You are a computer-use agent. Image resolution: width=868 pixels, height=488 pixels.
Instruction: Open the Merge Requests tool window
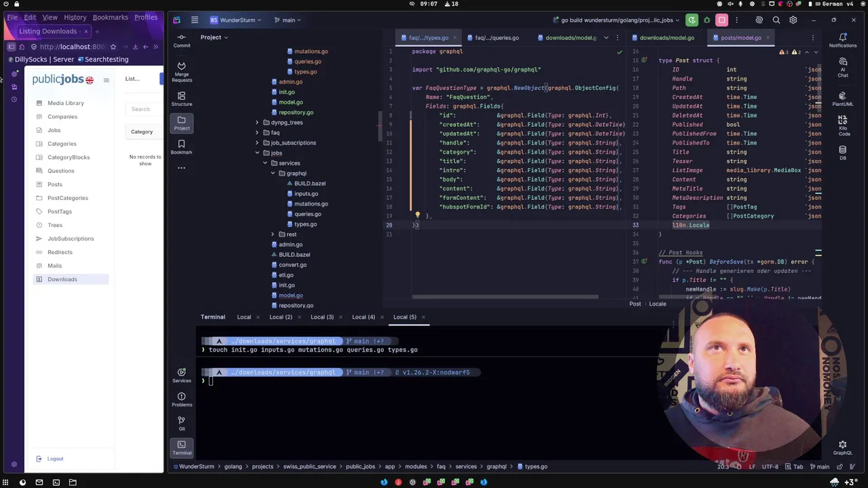coord(181,70)
